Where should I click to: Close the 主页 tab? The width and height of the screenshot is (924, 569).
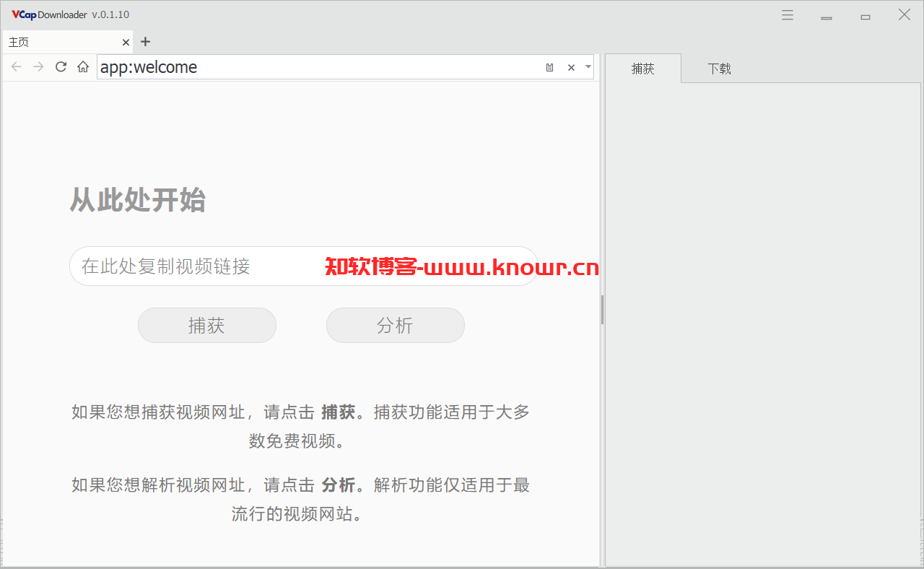pyautogui.click(x=126, y=43)
